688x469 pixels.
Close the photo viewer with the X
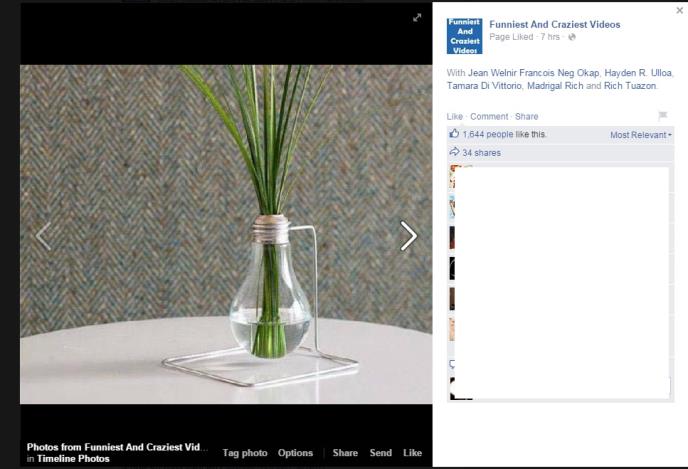tap(679, 9)
